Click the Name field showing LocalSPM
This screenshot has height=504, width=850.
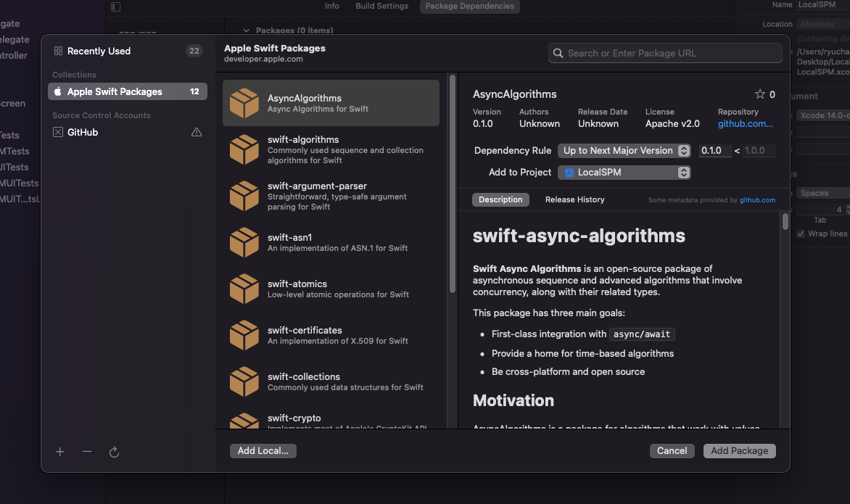(x=823, y=5)
